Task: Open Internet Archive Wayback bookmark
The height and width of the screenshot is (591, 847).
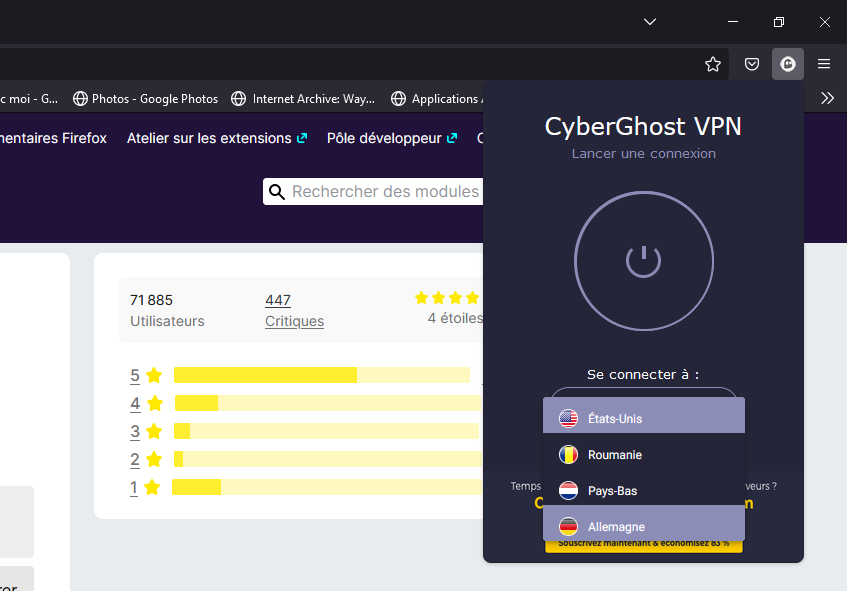Action: pos(302,99)
